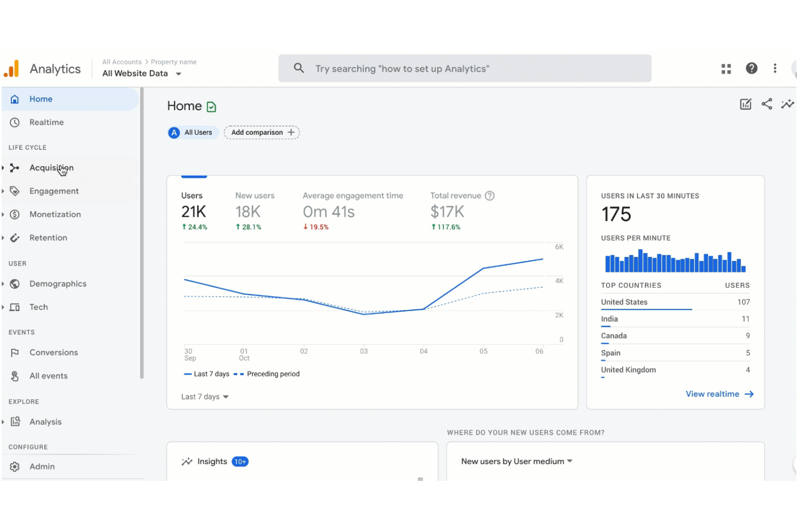Open the New users by User medium dropdown
The height and width of the screenshot is (532, 798).
517,461
